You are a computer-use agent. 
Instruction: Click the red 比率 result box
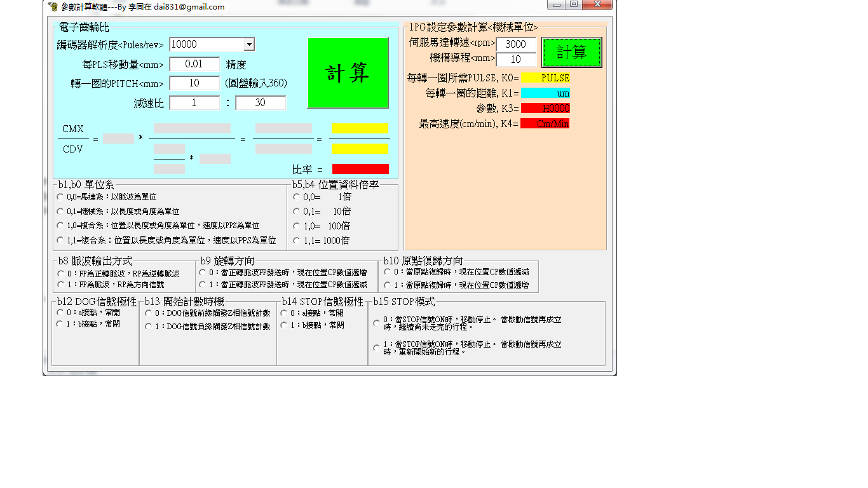pyautogui.click(x=360, y=169)
